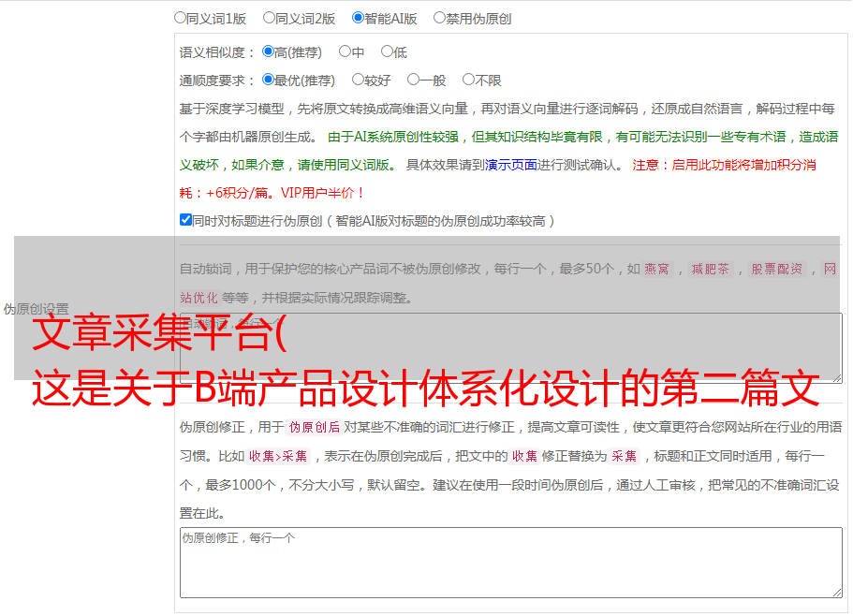Set 通顺度要求 to 较好
Image resolution: width=853 pixels, height=616 pixels.
pyautogui.click(x=358, y=80)
